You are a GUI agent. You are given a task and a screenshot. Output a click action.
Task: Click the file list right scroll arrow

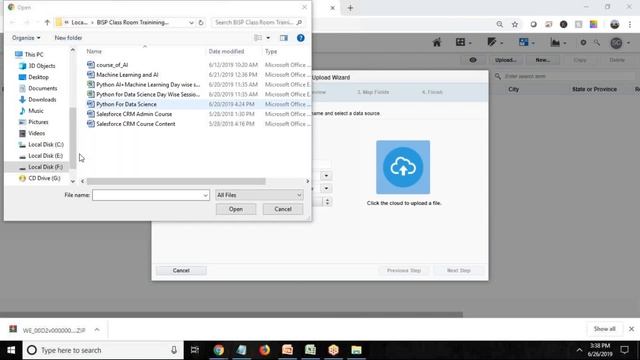(x=308, y=181)
